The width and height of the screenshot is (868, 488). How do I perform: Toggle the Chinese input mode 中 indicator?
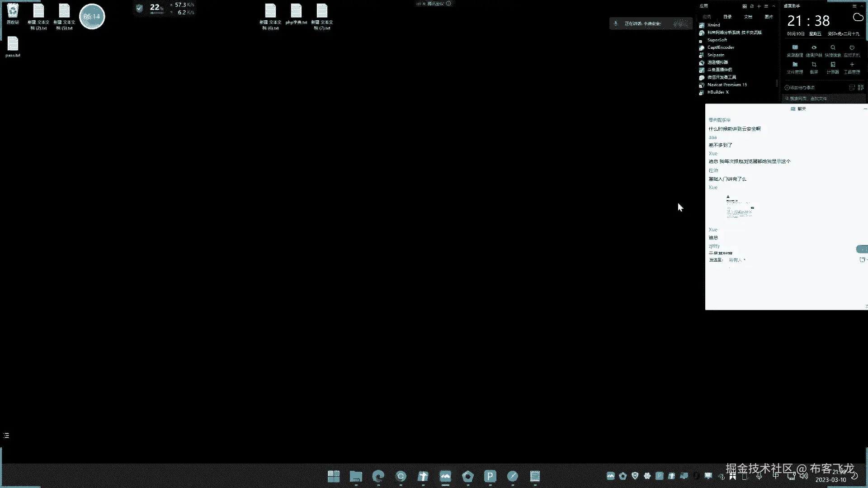click(776, 476)
